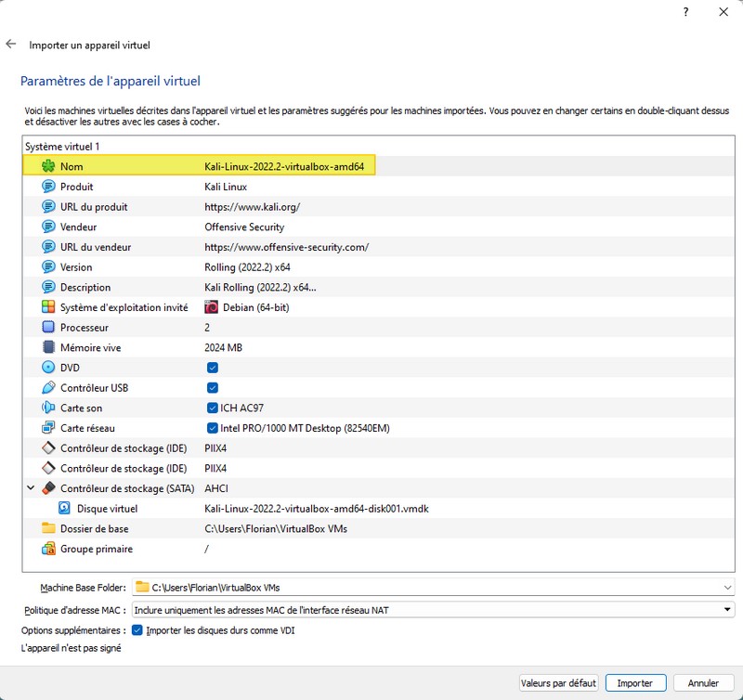Click the green clover icon beside Nom
The width and height of the screenshot is (743, 700).
48,166
